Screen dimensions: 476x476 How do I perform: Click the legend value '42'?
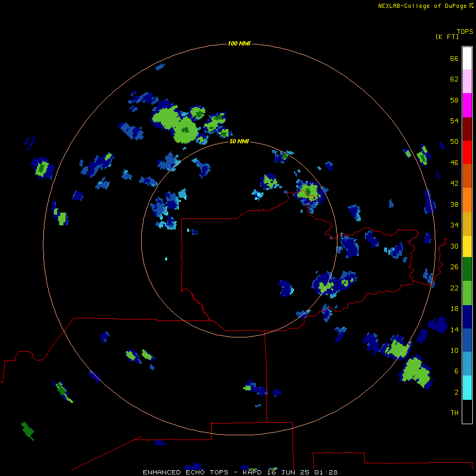[x=454, y=184]
